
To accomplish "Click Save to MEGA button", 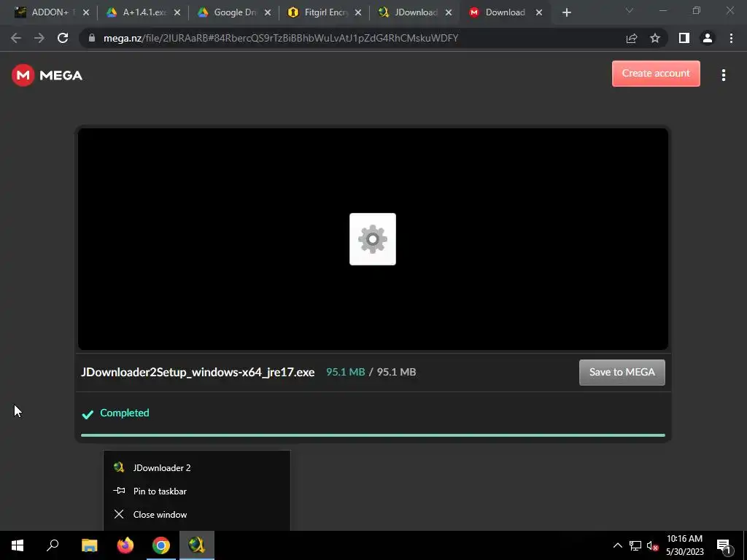I will tap(622, 372).
